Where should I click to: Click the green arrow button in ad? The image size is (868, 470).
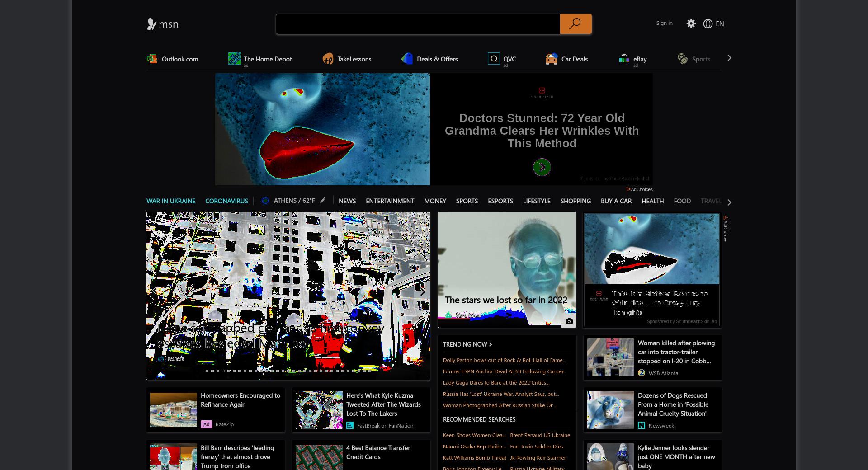[x=542, y=167]
